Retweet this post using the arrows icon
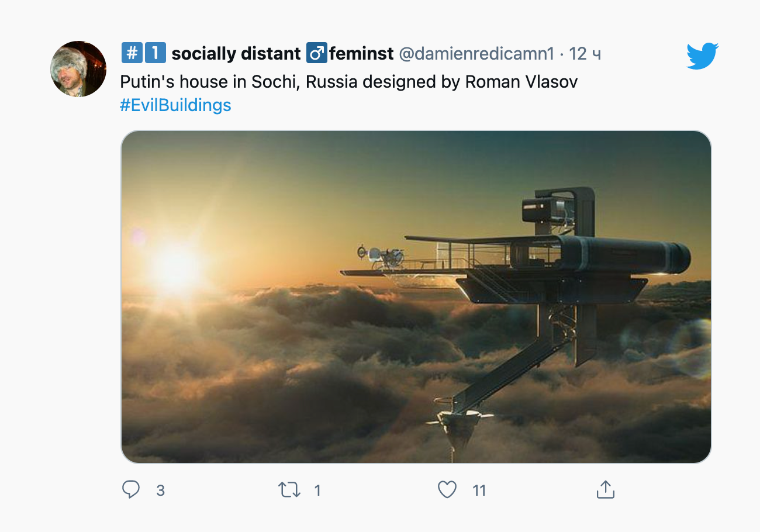This screenshot has width=760, height=532. (x=289, y=489)
